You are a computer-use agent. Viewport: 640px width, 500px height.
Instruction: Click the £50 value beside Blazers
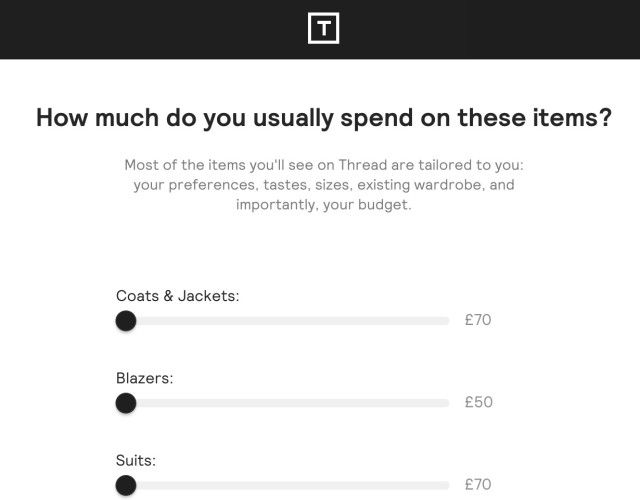pos(478,402)
